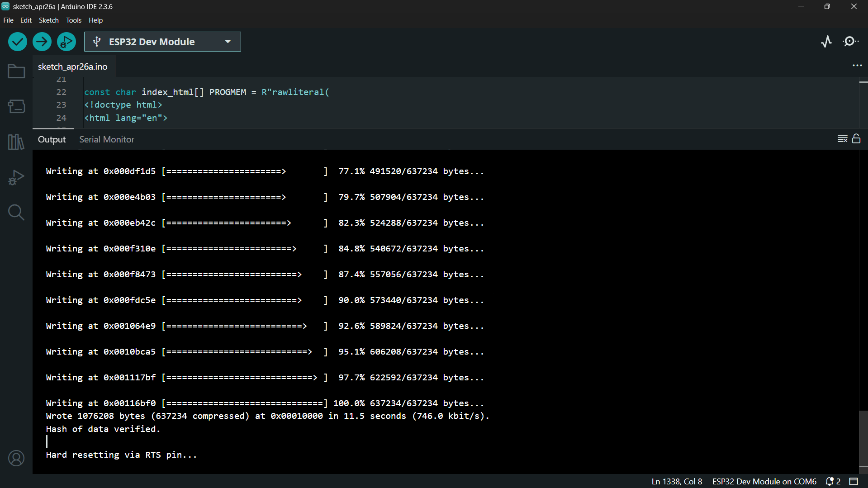Image resolution: width=868 pixels, height=488 pixels.
Task: Open the notifications bell in status bar
Action: click(833, 482)
